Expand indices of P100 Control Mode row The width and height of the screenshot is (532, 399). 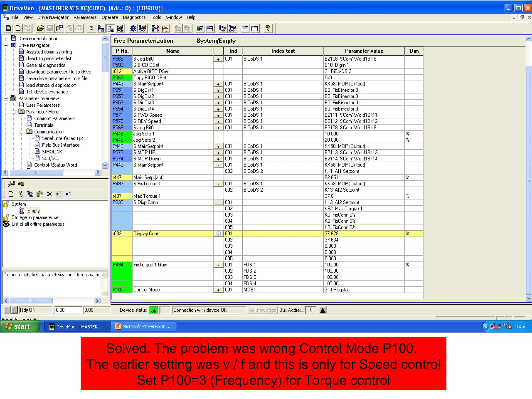[218, 290]
